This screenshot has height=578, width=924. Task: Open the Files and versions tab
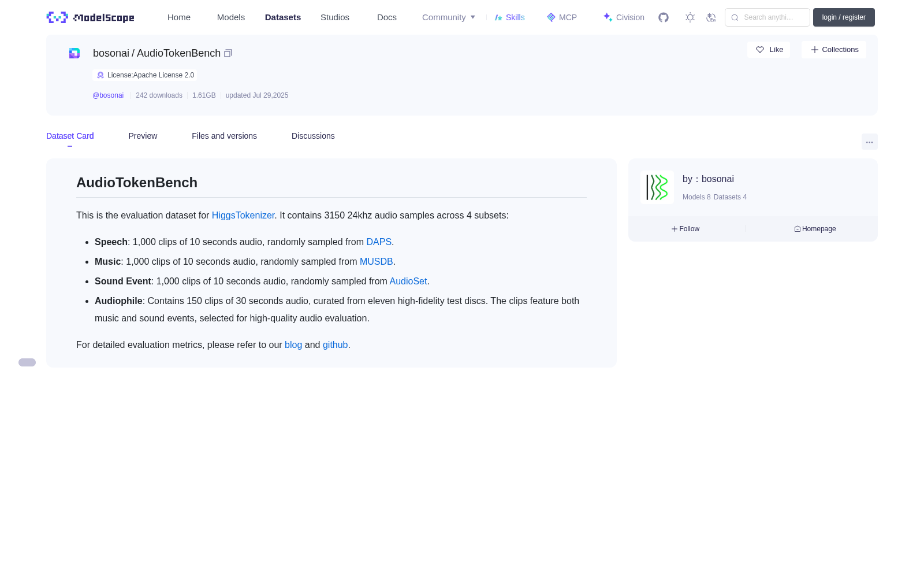pyautogui.click(x=224, y=136)
